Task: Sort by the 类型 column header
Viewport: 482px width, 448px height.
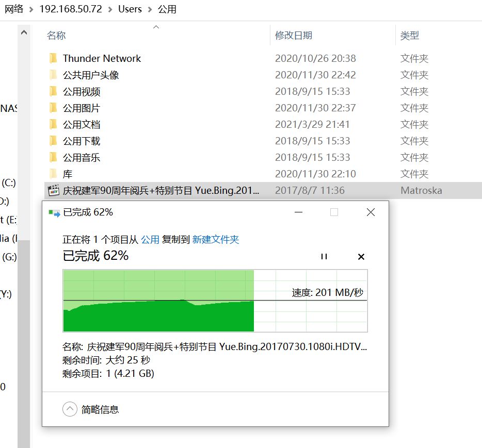Action: pos(410,36)
